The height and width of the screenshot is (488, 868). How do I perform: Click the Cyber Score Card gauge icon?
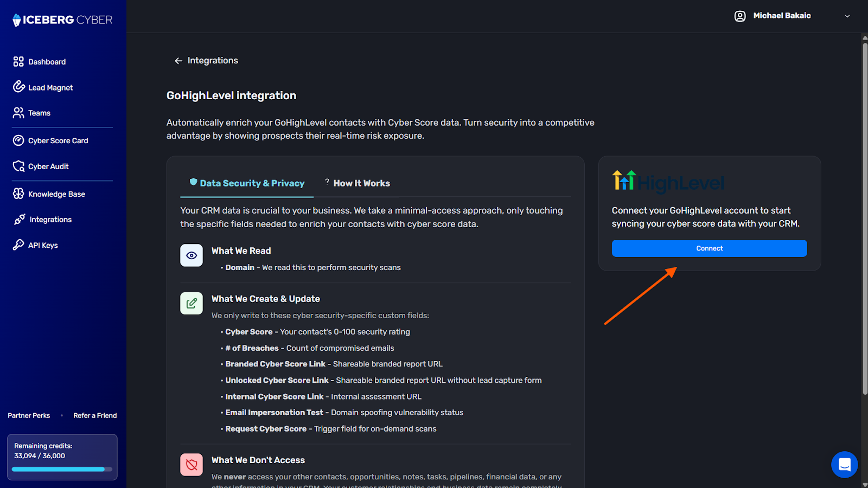tap(18, 140)
